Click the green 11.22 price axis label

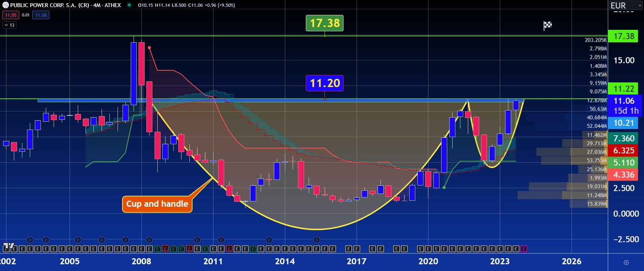click(x=624, y=89)
